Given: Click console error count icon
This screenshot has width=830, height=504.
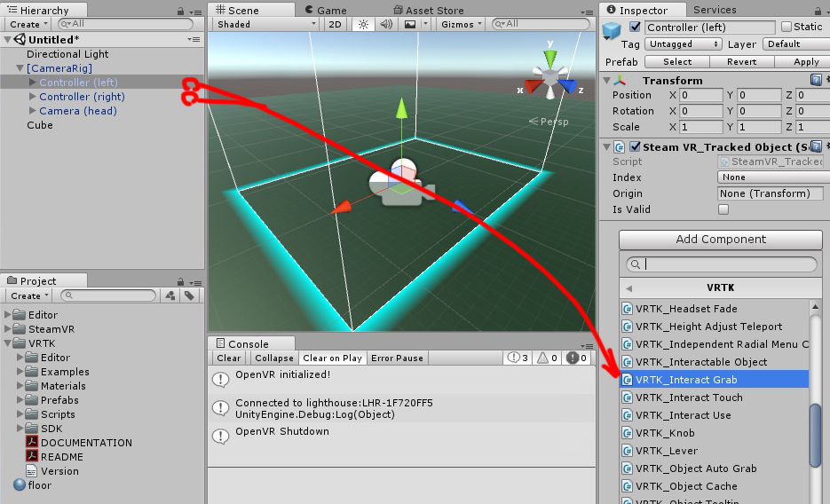Looking at the screenshot, I should click(576, 358).
